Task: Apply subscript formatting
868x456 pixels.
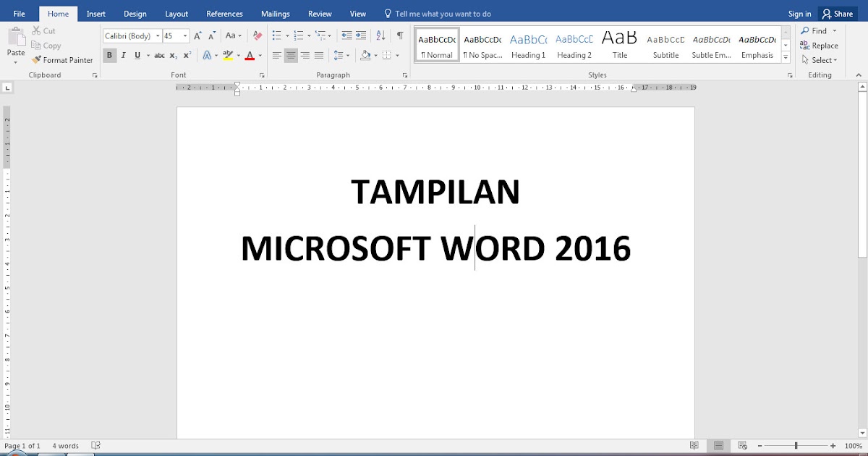Action: 173,56
